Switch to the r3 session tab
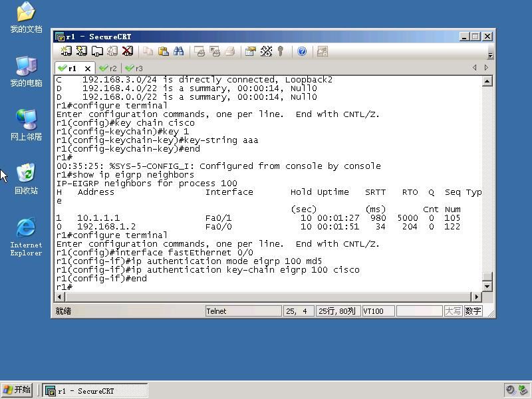The height and width of the screenshot is (399, 532). [134, 68]
